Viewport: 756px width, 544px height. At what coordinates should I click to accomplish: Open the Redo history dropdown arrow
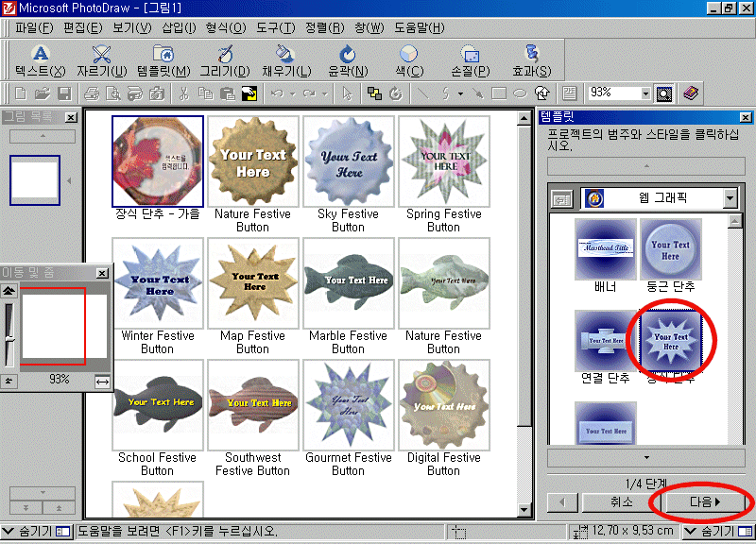325,93
